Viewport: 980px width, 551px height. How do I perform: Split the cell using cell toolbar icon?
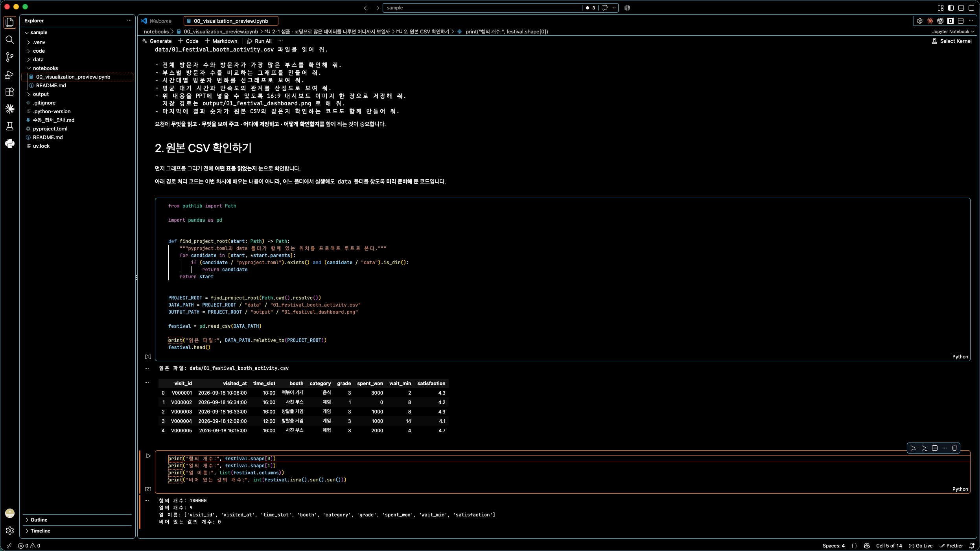pos(935,448)
